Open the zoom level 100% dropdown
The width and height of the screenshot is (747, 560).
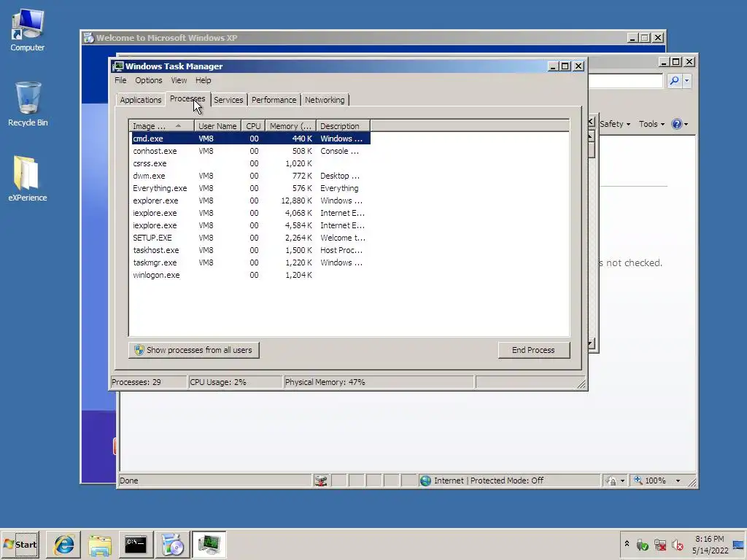pyautogui.click(x=678, y=481)
